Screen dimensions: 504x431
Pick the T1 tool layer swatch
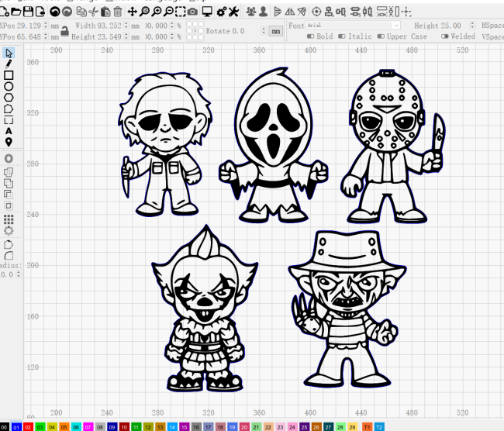pyautogui.click(x=367, y=427)
